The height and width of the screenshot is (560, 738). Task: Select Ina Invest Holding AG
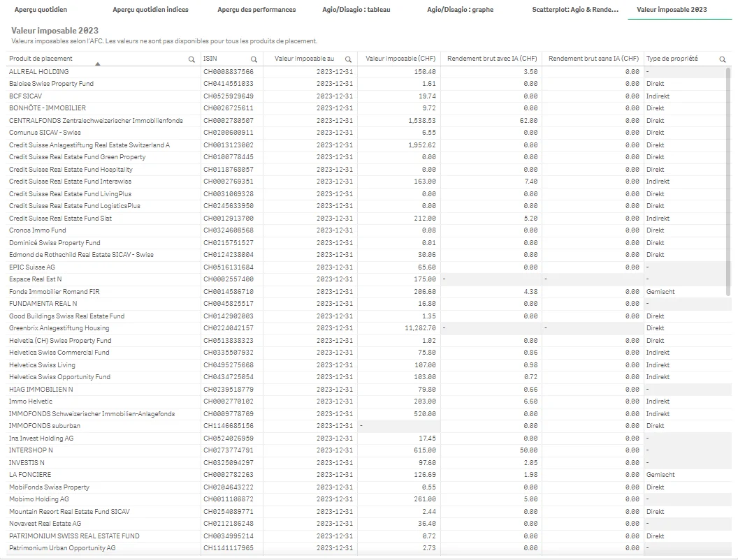41,439
